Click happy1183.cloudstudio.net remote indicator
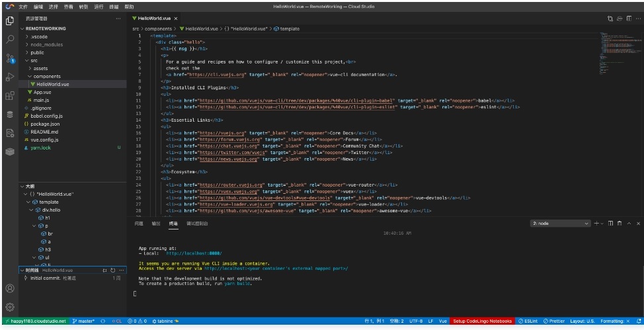Image resolution: width=644 pixels, height=330 pixels. tap(35, 321)
